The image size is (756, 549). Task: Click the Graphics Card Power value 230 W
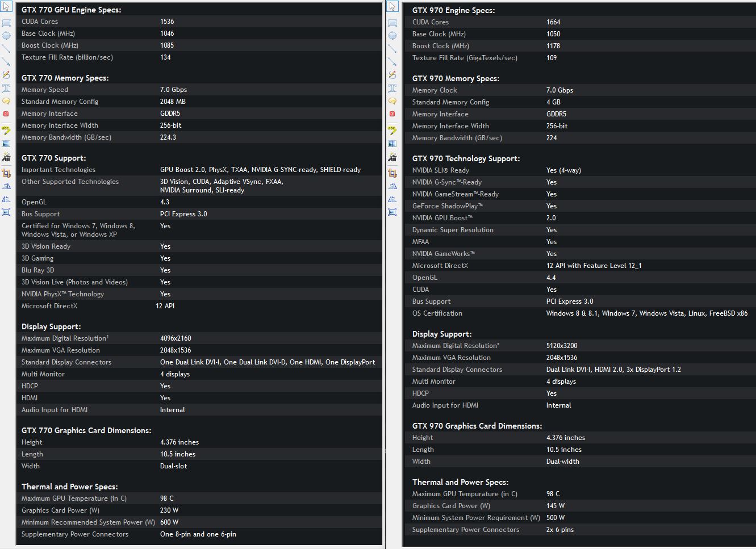(169, 510)
